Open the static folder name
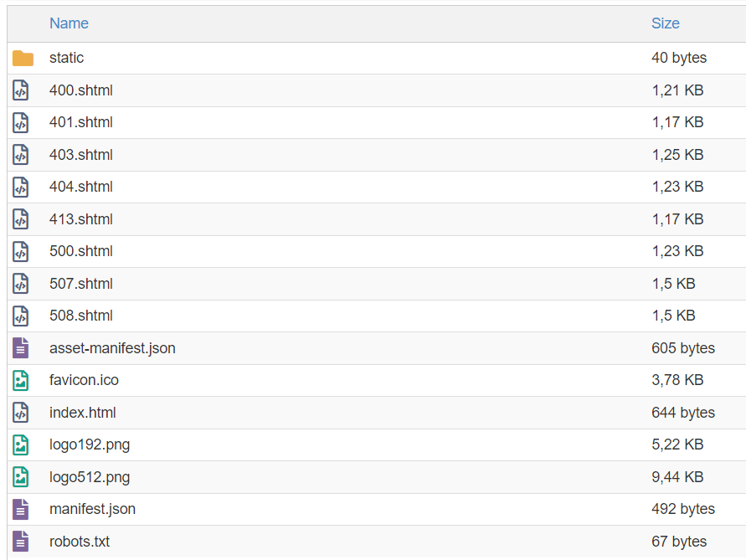 tap(67, 58)
